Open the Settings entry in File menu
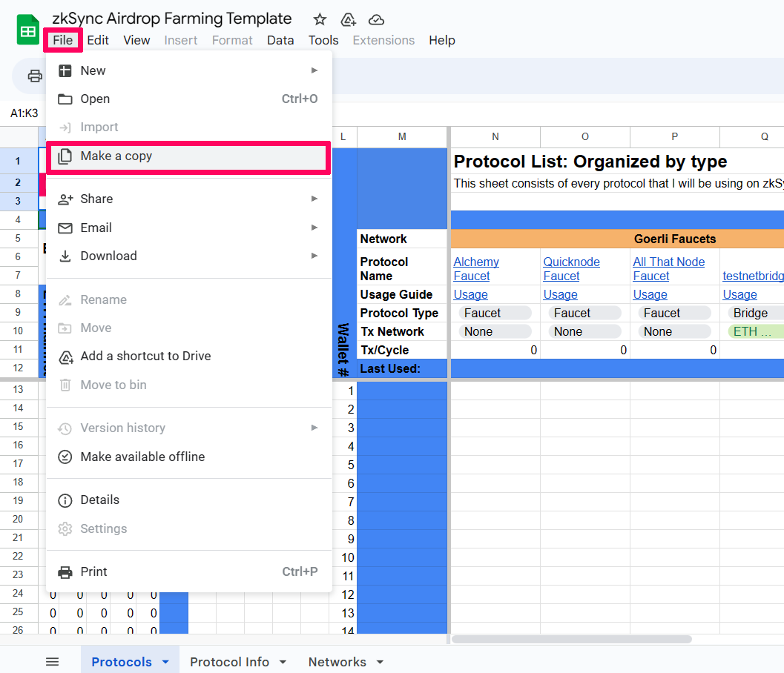784x673 pixels. point(189,528)
